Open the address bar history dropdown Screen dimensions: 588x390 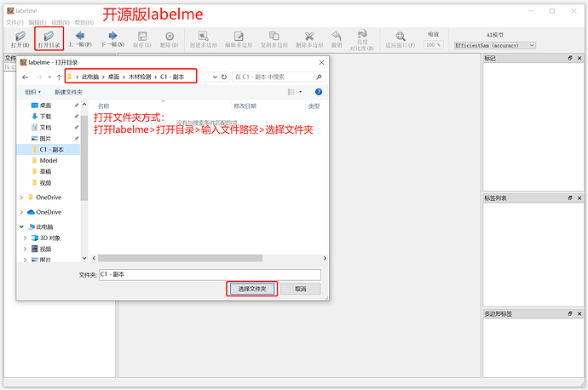(215, 77)
